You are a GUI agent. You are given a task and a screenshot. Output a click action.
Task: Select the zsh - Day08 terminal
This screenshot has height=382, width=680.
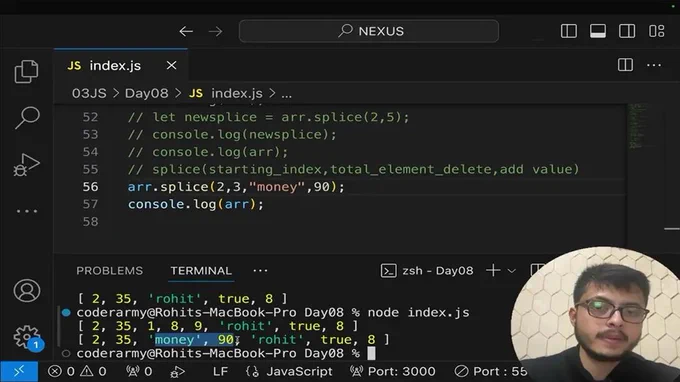pos(427,271)
